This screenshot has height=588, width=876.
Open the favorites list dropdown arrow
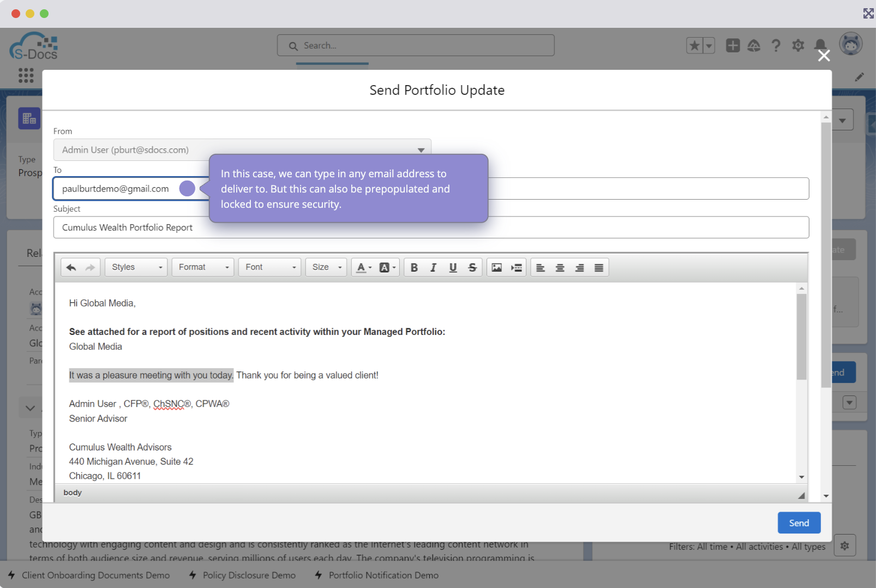pyautogui.click(x=709, y=46)
